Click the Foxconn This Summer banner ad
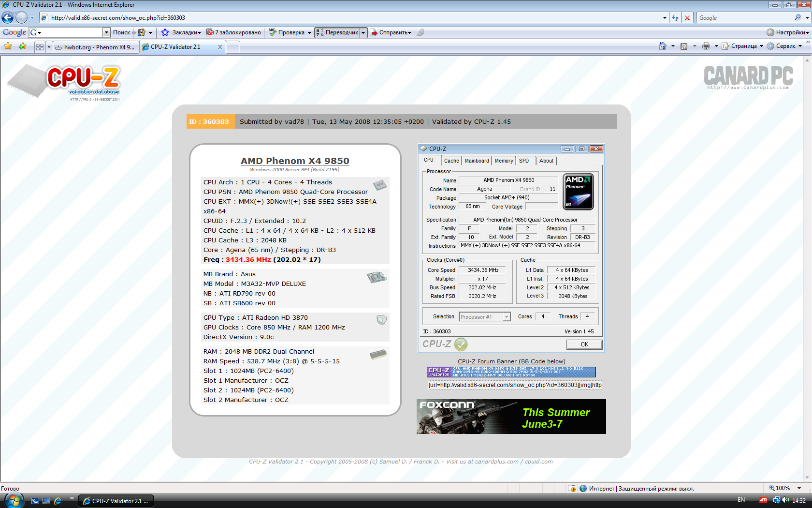The image size is (812, 508). point(511,417)
